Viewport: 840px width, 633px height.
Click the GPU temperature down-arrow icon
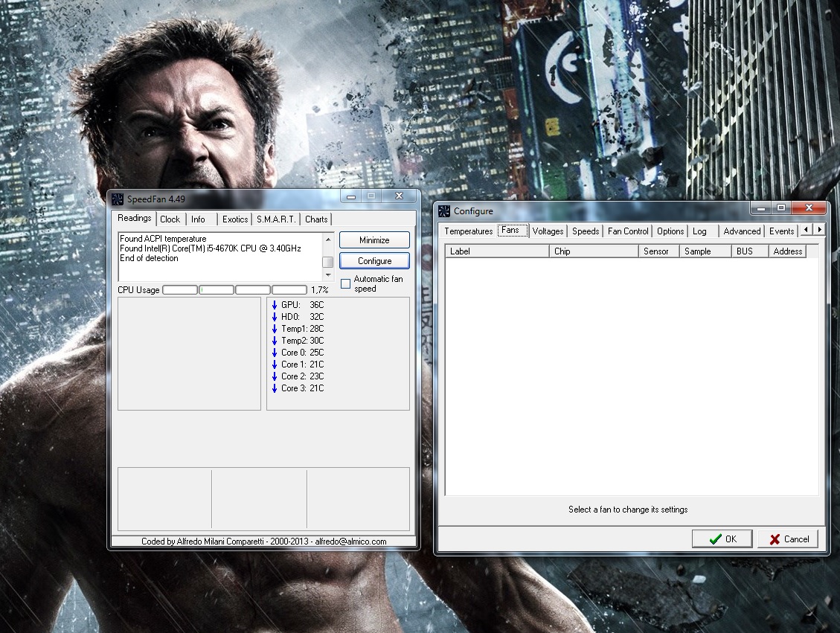pyautogui.click(x=275, y=305)
